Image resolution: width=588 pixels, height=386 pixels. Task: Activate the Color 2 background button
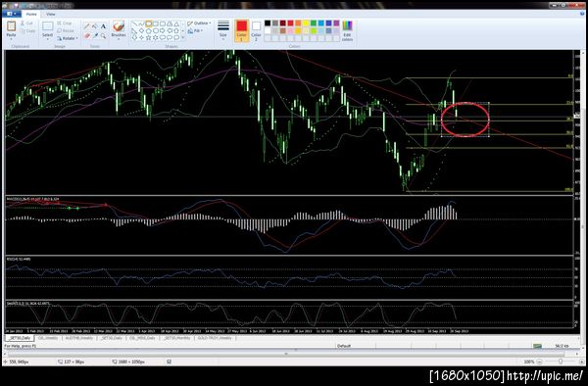coord(256,30)
